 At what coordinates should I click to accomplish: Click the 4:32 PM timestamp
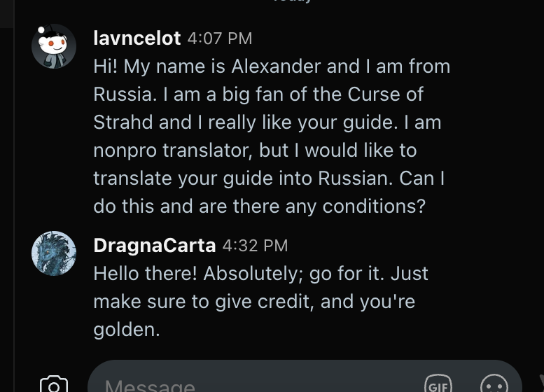(x=255, y=246)
